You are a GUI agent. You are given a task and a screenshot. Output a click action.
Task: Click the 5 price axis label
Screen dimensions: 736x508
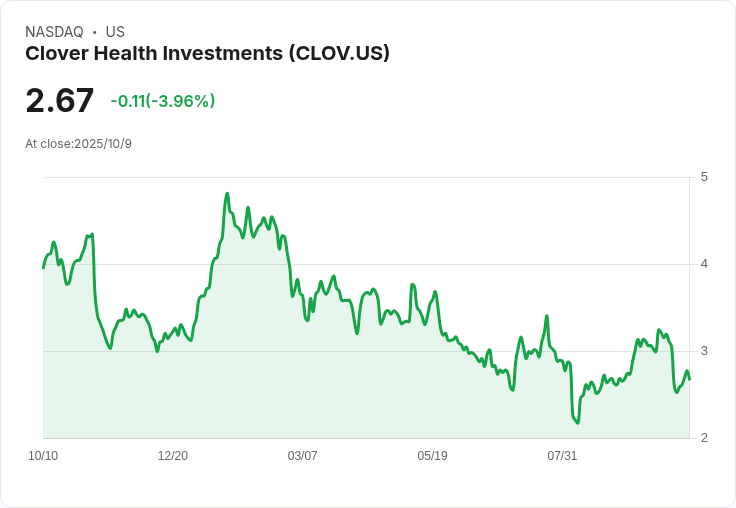click(704, 177)
